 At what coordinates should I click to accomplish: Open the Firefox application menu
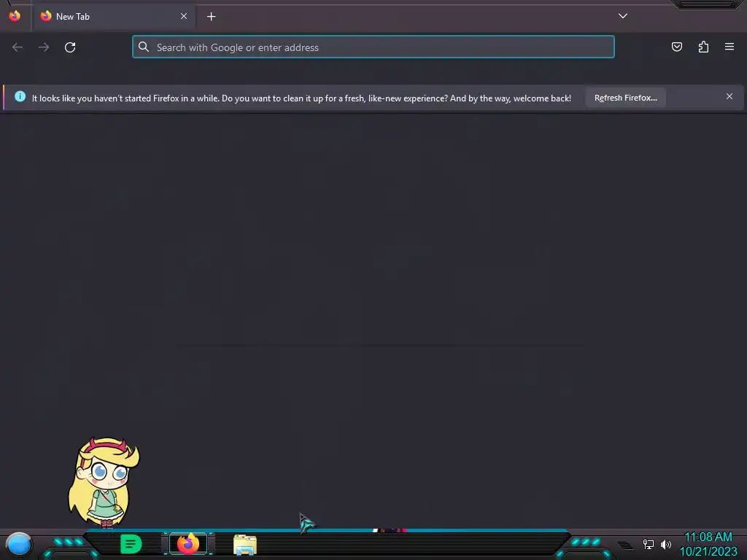pyautogui.click(x=729, y=47)
